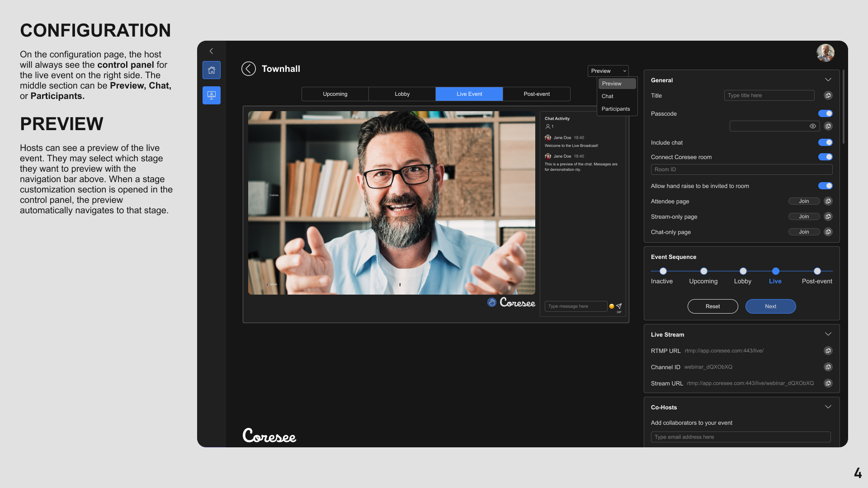Click the circled back arrow beside Townhall
The width and height of the screenshot is (868, 488).
point(248,69)
